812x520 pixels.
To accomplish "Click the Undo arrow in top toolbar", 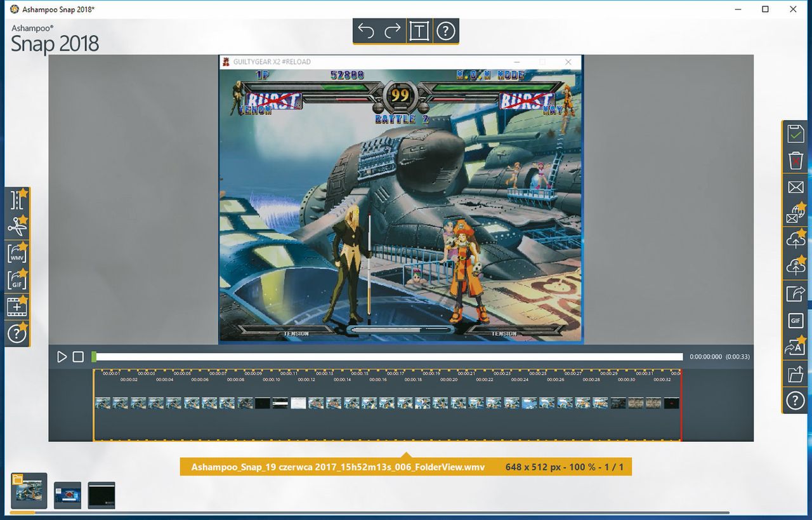I will [366, 30].
